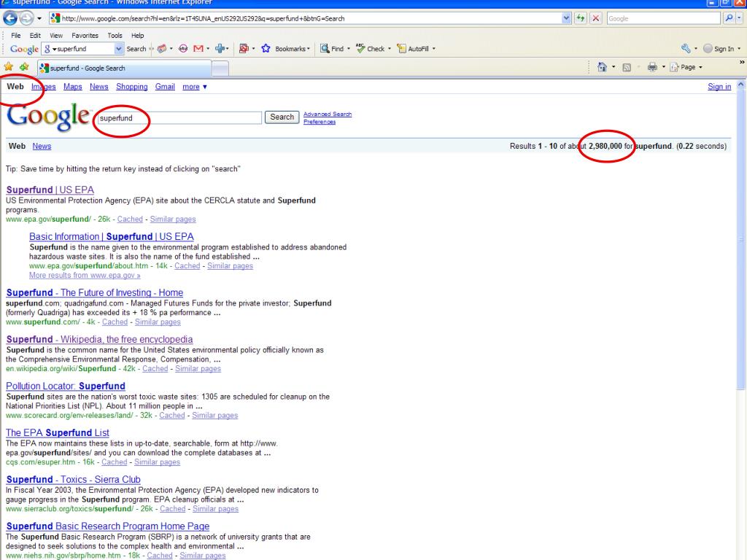
Task: Click the Google Toolbar news ticker icon
Action: (162, 49)
